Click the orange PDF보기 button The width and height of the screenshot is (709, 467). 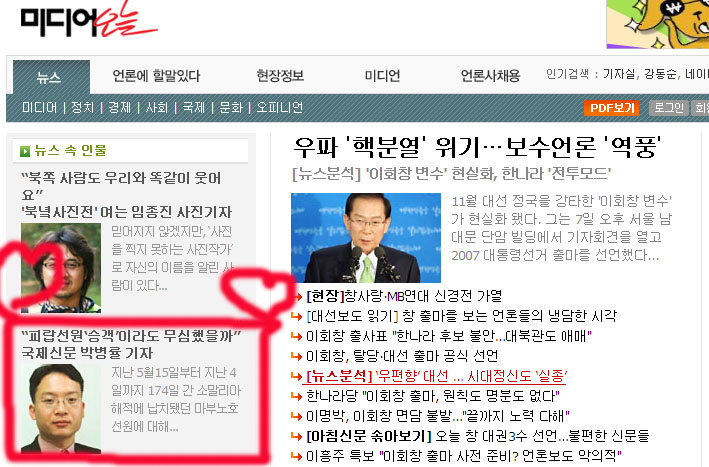(x=611, y=108)
